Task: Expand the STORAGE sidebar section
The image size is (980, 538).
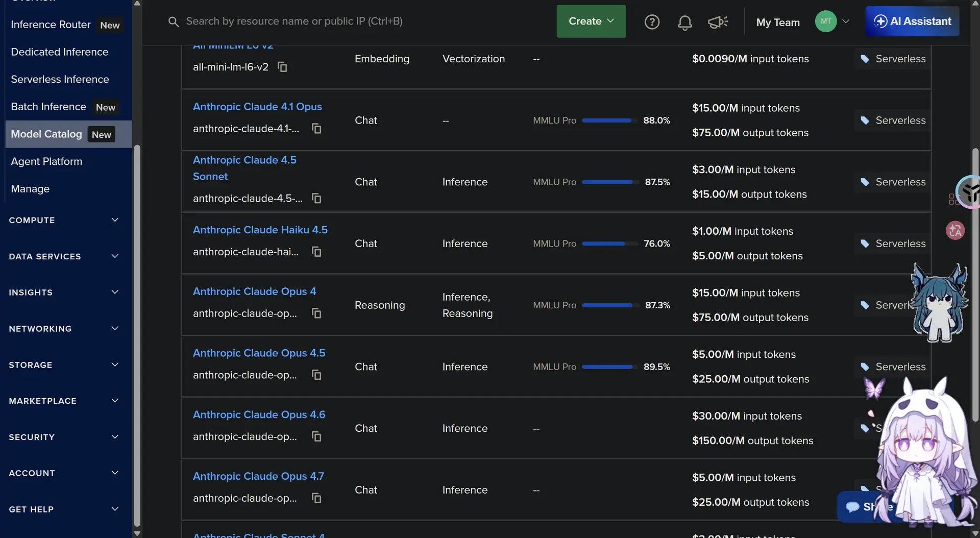Action: point(64,365)
